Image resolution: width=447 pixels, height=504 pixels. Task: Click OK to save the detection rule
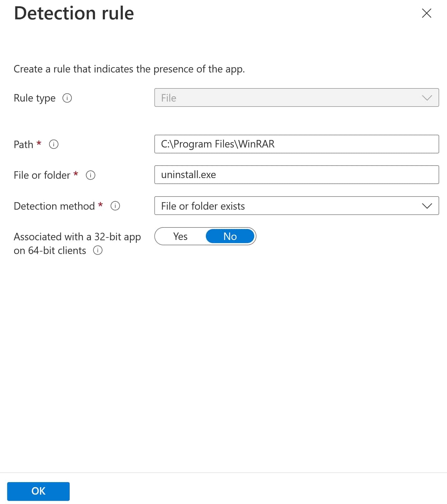(x=38, y=491)
